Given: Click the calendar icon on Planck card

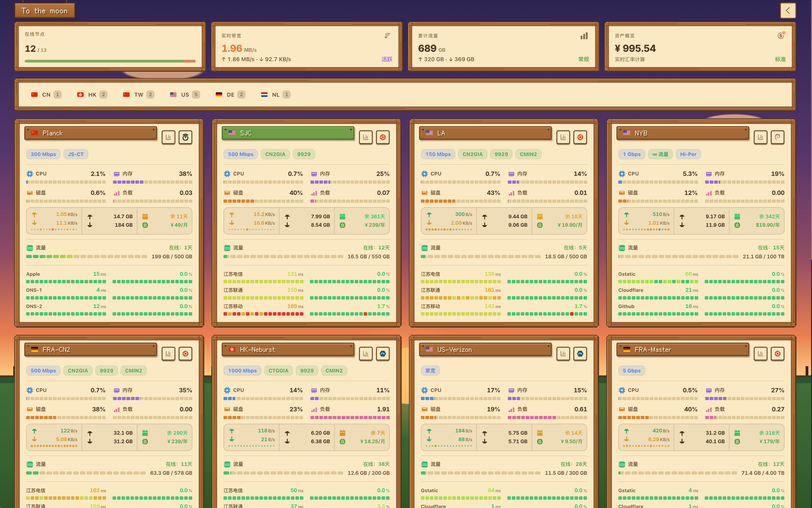Looking at the screenshot, I should (145, 216).
